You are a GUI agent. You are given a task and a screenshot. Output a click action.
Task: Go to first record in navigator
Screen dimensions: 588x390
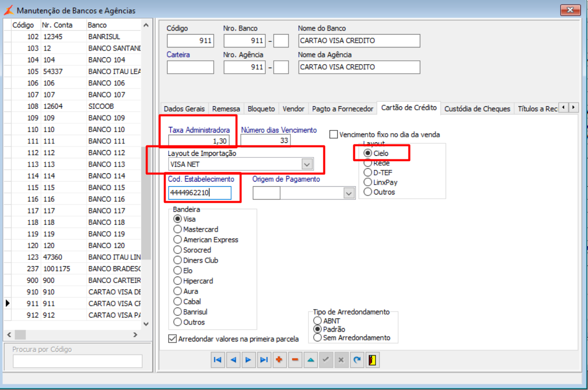(x=218, y=360)
